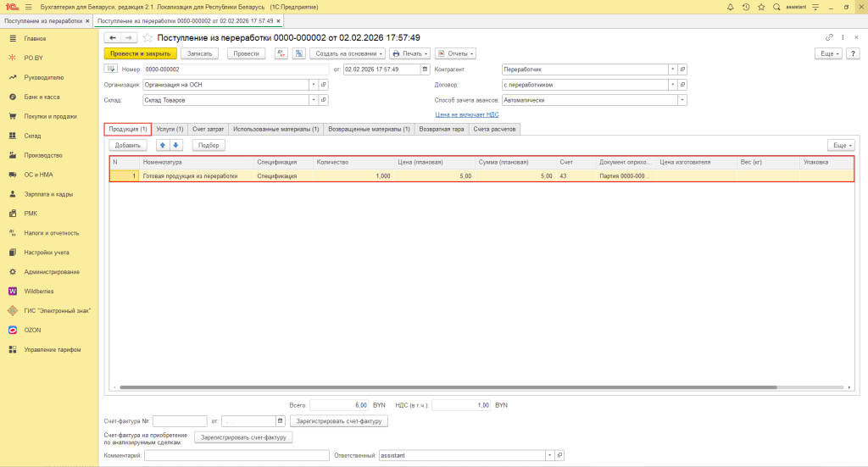This screenshot has height=467, width=868.
Task: Expand the Организация field dropdown arrow
Action: [313, 85]
